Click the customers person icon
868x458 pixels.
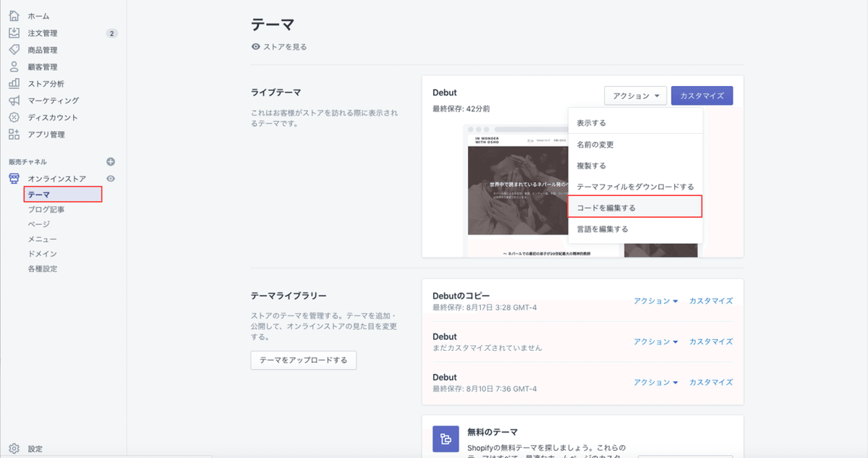point(14,67)
